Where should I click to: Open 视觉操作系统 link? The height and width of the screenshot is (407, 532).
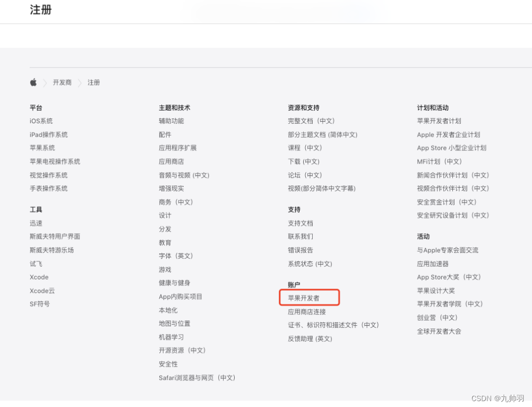(x=48, y=175)
